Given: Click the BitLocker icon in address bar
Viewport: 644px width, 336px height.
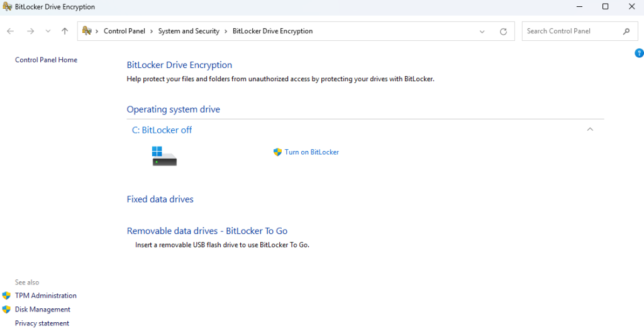Looking at the screenshot, I should [x=87, y=31].
